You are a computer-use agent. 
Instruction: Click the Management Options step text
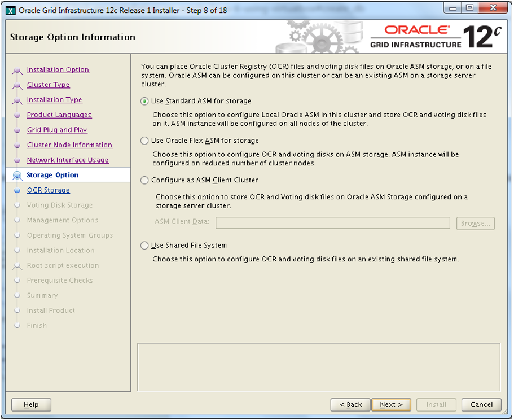(62, 220)
